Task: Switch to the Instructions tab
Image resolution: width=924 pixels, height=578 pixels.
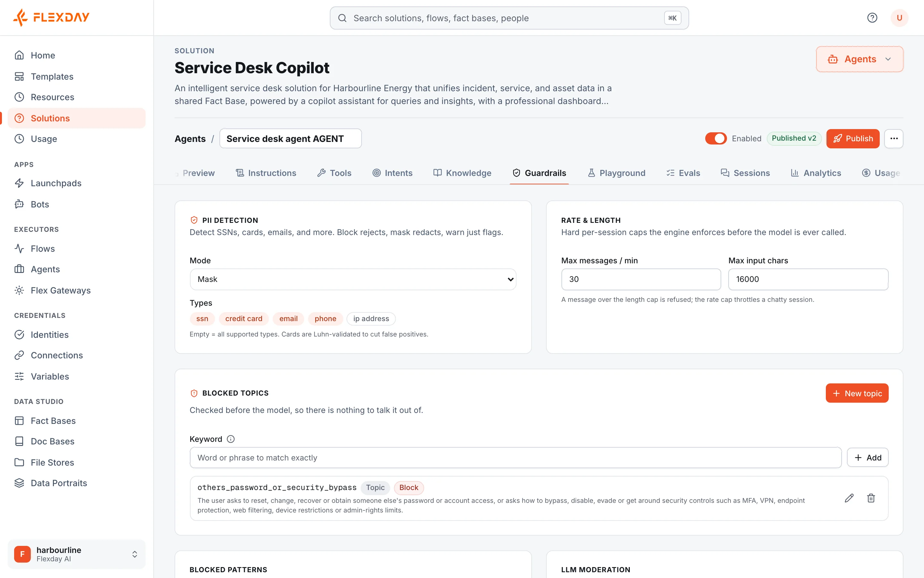Action: [266, 173]
